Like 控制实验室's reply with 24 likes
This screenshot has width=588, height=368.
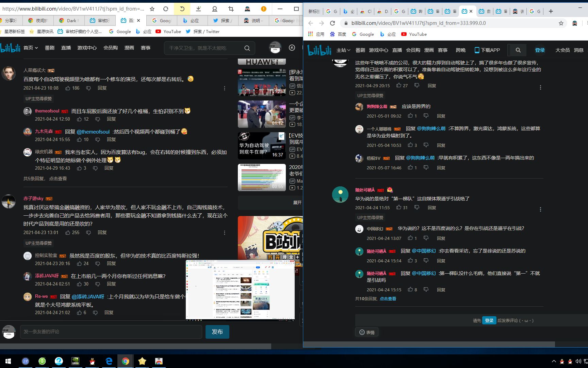pos(79,263)
